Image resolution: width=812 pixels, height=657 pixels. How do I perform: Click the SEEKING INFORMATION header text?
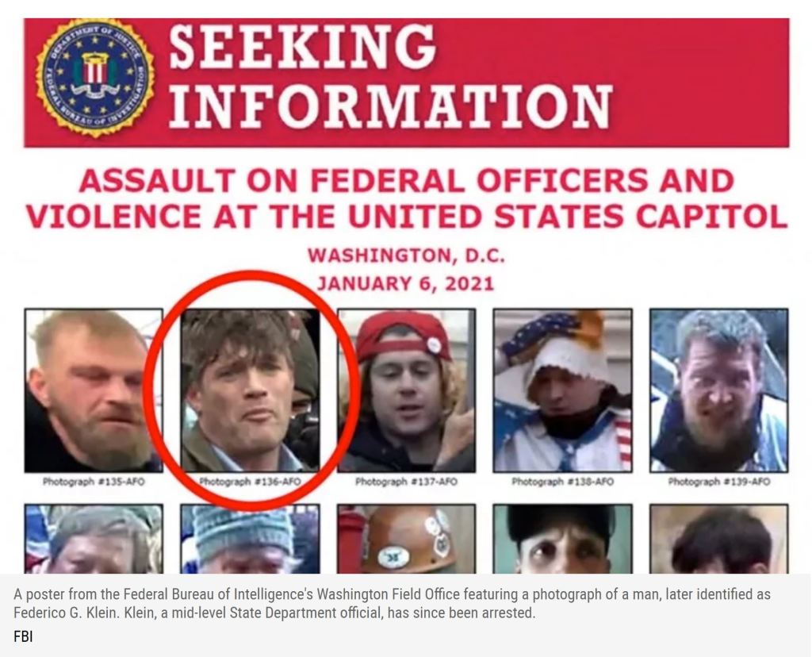click(x=390, y=77)
